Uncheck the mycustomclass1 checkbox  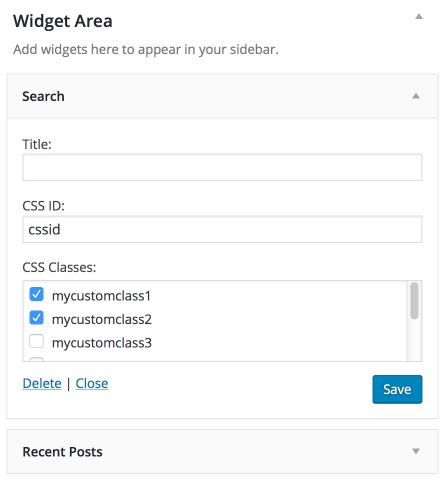36,294
